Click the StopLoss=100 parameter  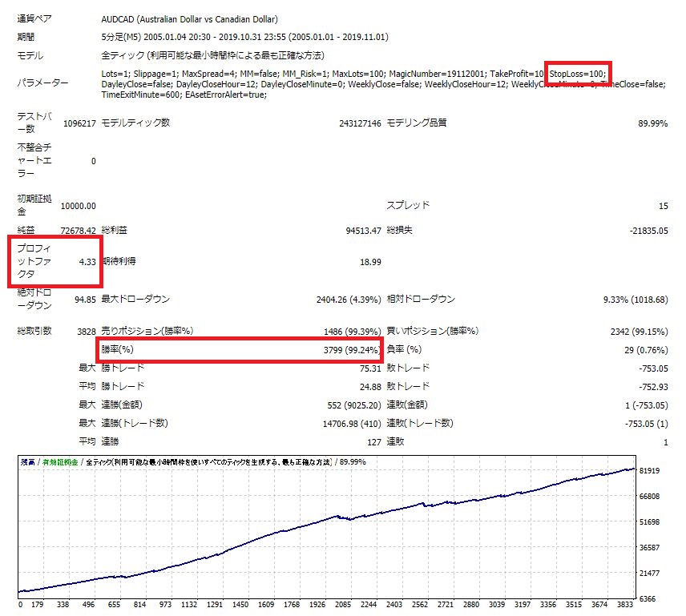click(578, 74)
